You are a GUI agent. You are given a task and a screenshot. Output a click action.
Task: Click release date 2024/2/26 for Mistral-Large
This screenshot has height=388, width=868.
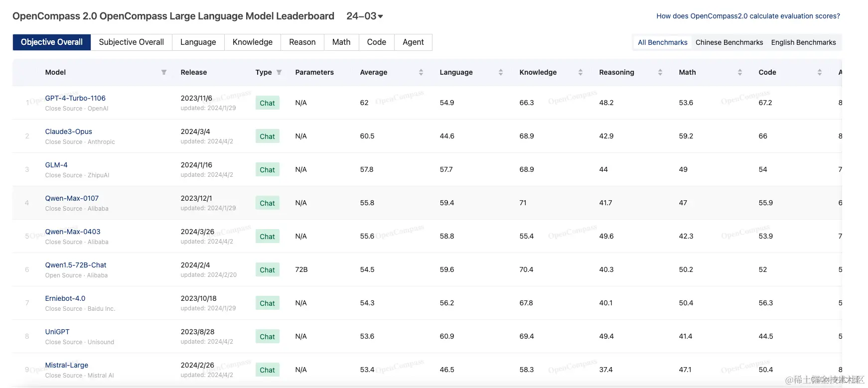(197, 365)
